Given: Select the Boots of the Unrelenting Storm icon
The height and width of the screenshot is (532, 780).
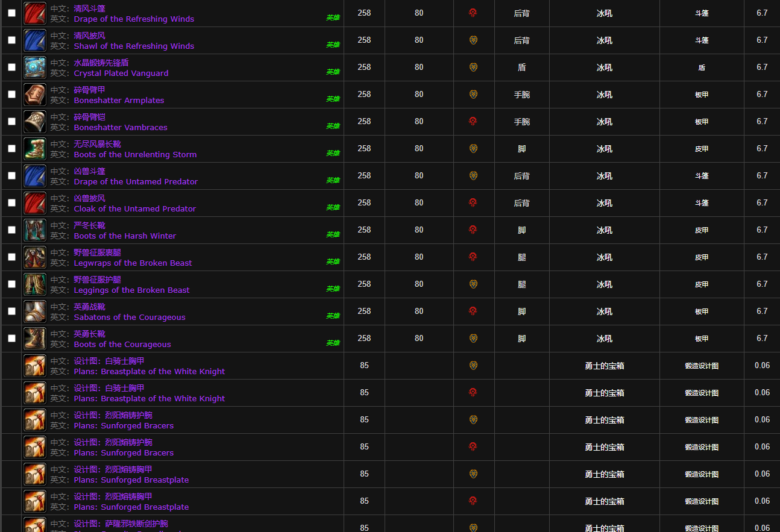Looking at the screenshot, I should click(x=35, y=149).
